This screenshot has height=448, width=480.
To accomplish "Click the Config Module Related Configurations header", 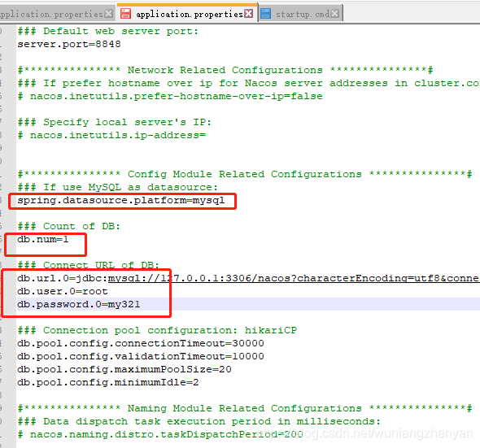I will [245, 174].
